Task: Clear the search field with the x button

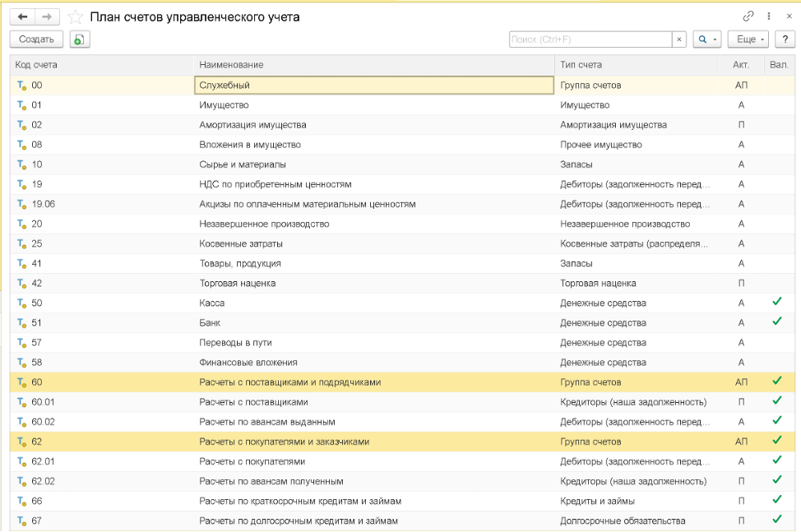Action: (678, 39)
